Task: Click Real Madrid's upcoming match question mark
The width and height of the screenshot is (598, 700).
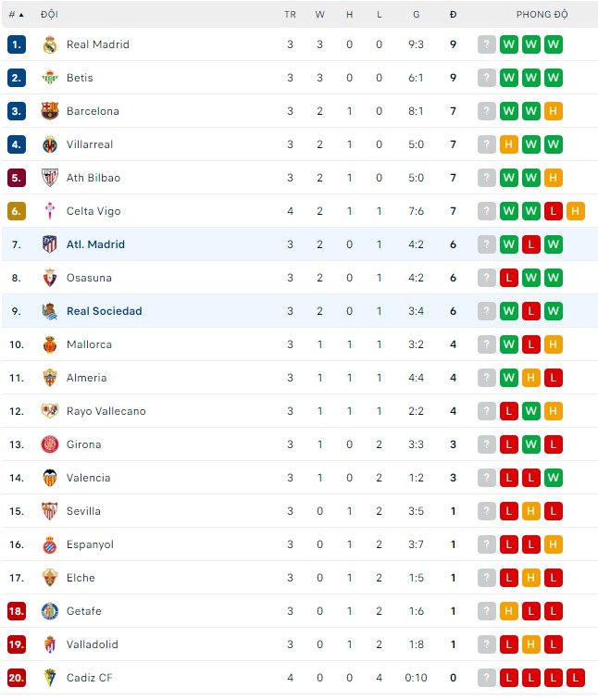Action: (x=487, y=44)
